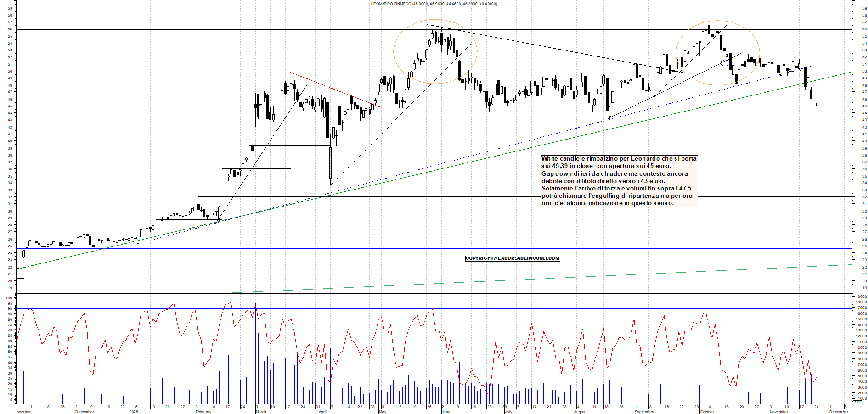
Task: Click the COPYRIGHT@LABORSADEIPICCOLI.COM label
Action: pyautogui.click(x=513, y=258)
